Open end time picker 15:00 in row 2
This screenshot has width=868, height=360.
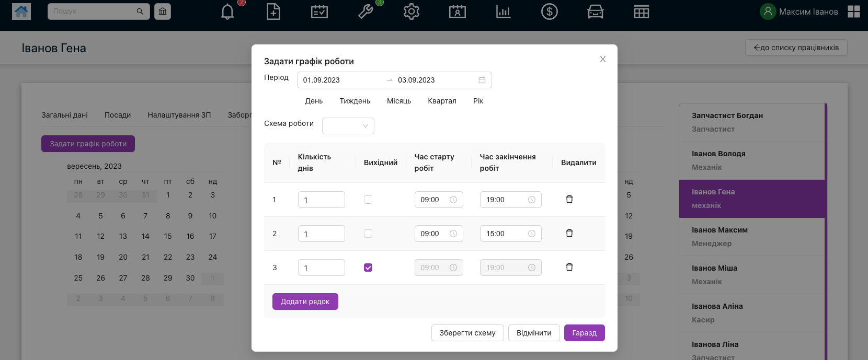(x=510, y=234)
